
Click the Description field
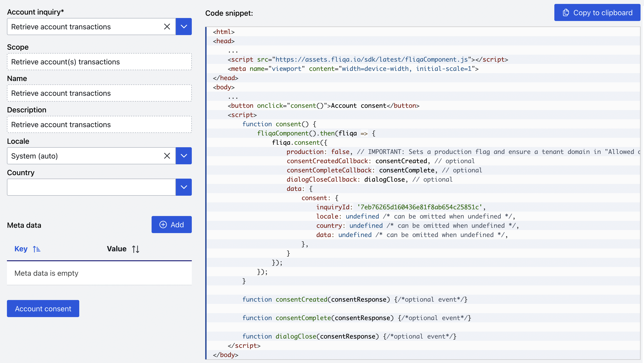[x=99, y=124]
